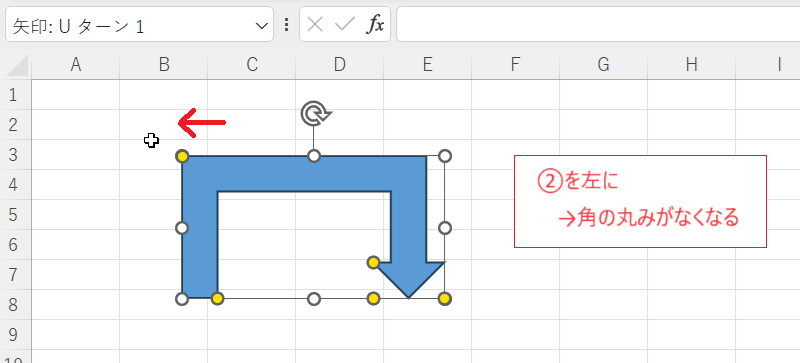Click the yellow adjustment handle at shape's bottom-right corner
The height and width of the screenshot is (363, 800).
click(445, 299)
